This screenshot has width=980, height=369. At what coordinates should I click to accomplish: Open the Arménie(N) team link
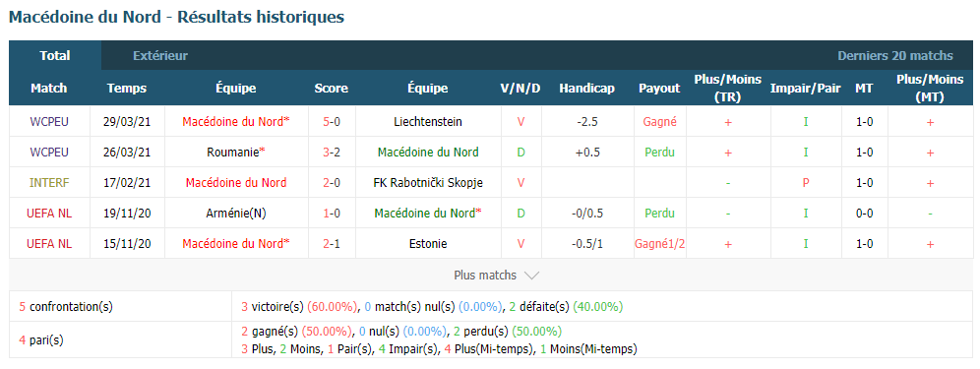[x=235, y=214]
